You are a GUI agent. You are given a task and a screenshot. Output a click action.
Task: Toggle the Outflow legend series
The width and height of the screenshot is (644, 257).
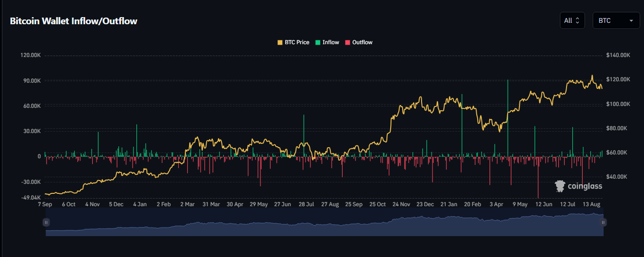pos(359,42)
